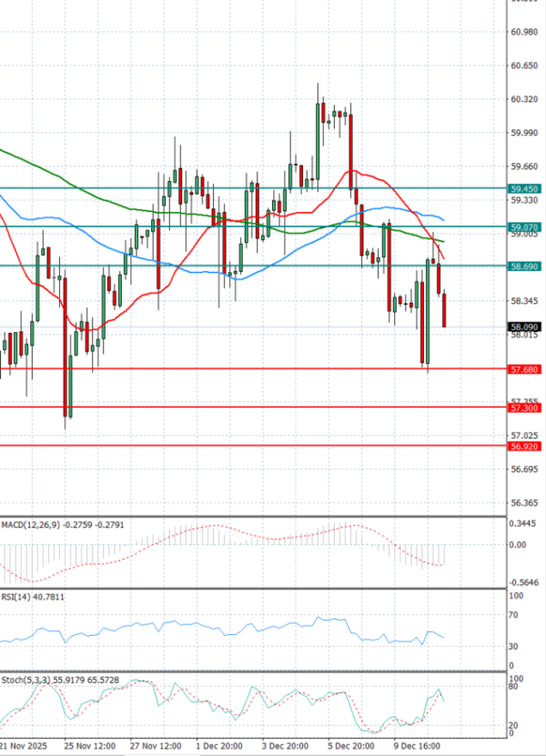The height and width of the screenshot is (756, 546).
Task: Click the 60.980 price axis value
Action: [x=522, y=33]
